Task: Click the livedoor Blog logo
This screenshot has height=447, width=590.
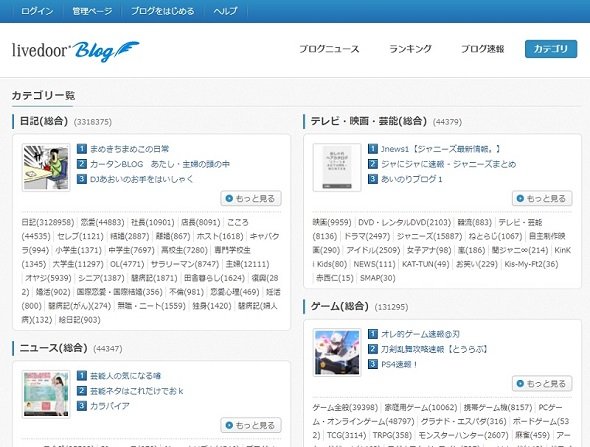Action: pos(76,51)
